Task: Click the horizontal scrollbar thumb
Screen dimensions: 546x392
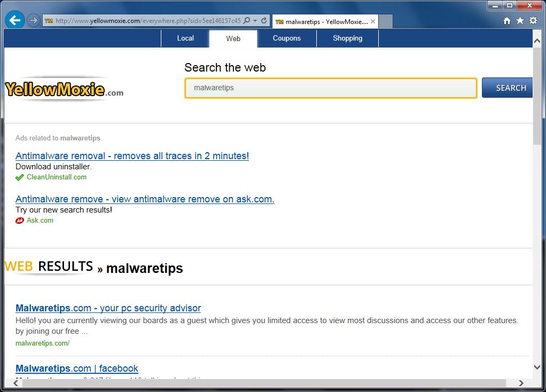Action: (264, 383)
